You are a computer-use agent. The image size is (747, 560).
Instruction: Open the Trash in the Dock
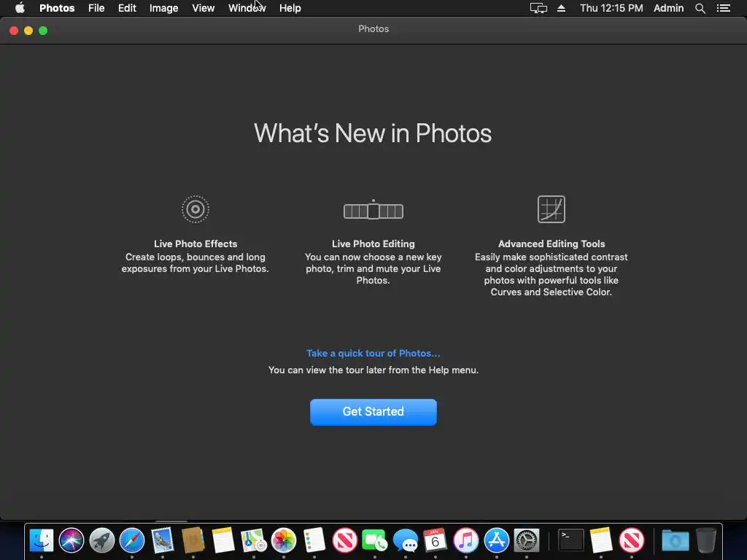706,540
